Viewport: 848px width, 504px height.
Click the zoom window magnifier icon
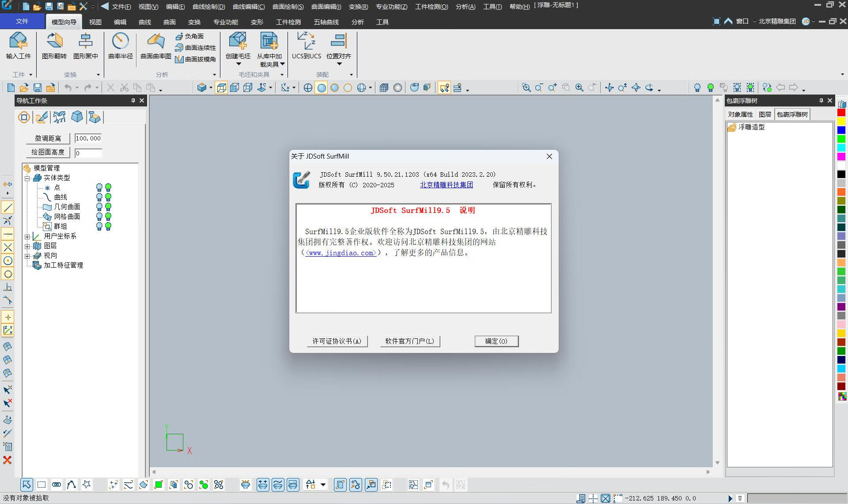click(526, 87)
